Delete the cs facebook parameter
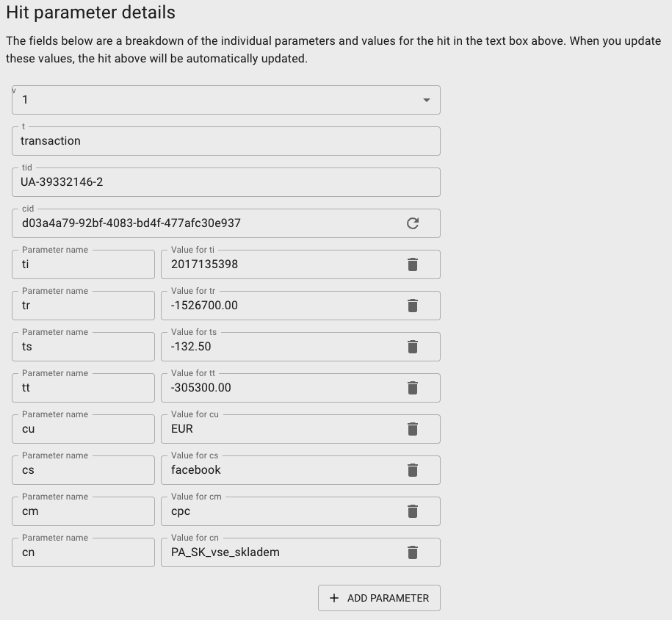The width and height of the screenshot is (672, 620). click(412, 470)
